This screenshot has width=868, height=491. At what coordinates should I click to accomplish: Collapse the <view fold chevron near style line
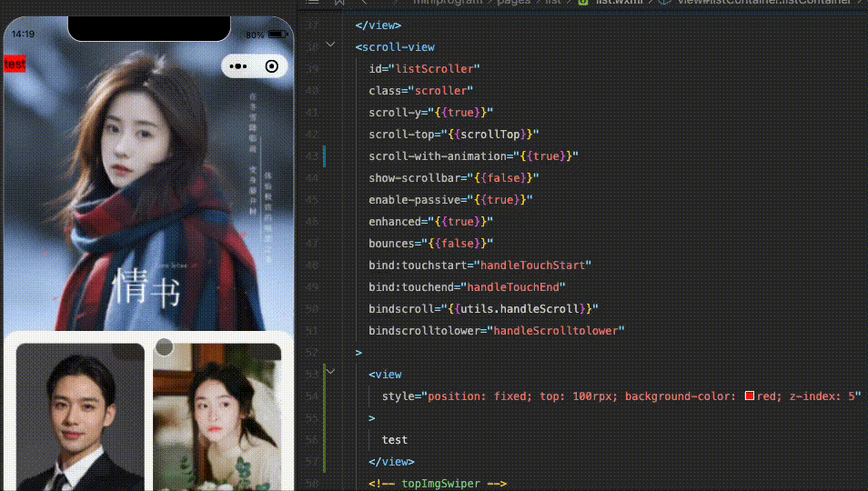click(x=330, y=372)
